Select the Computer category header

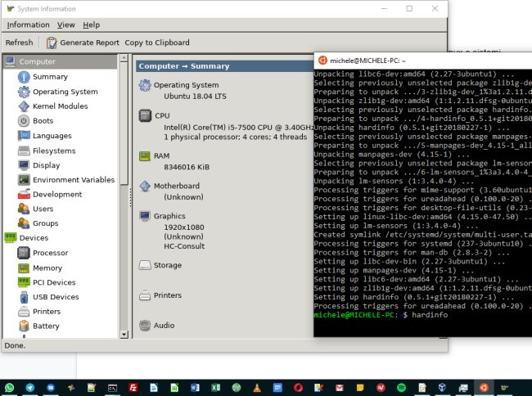coord(60,61)
